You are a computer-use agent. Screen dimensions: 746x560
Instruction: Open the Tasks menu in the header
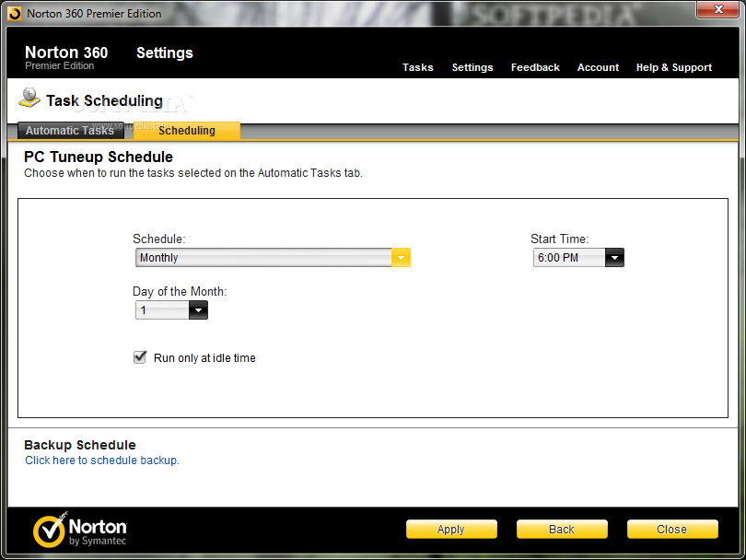418,67
